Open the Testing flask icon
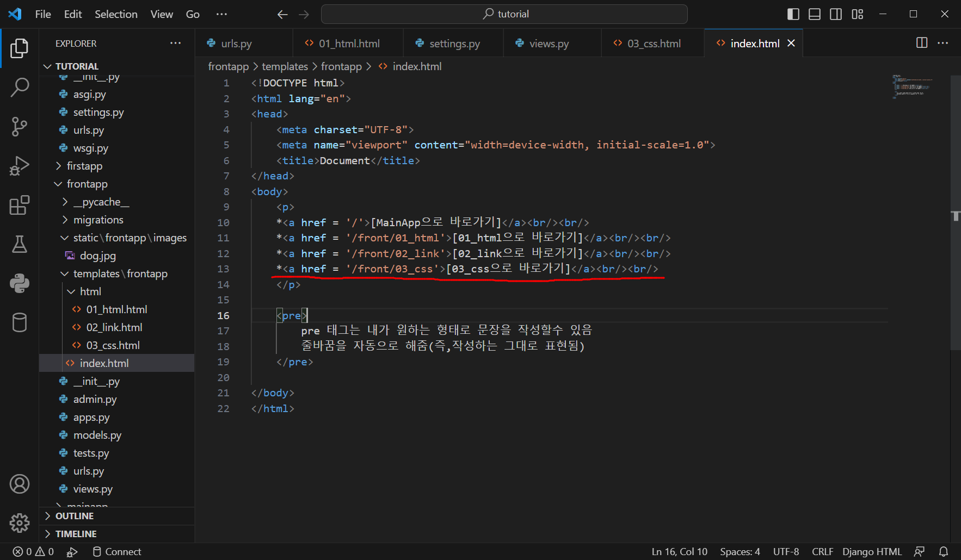Viewport: 961px width, 560px height. [20, 244]
